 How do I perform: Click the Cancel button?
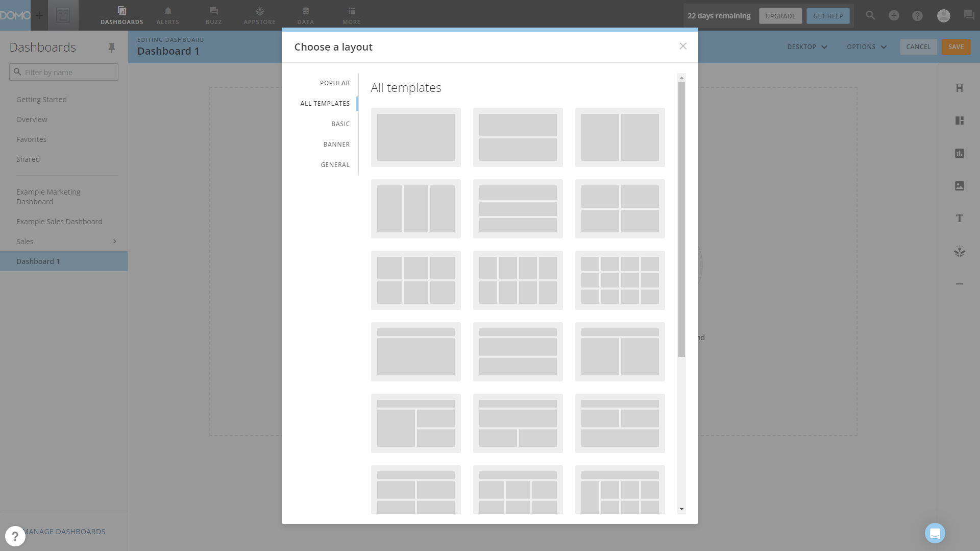pyautogui.click(x=918, y=46)
